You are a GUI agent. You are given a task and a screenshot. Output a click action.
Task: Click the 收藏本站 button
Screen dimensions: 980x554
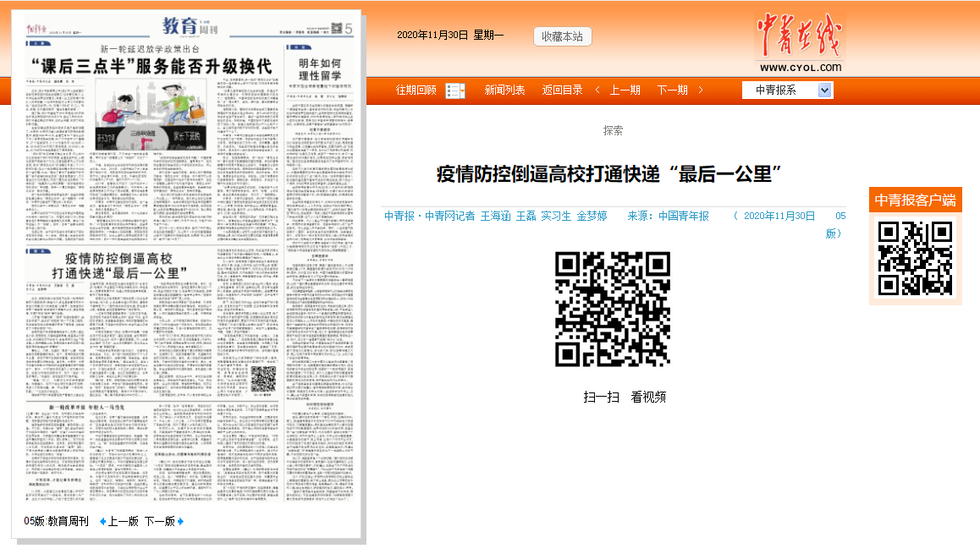click(x=562, y=36)
